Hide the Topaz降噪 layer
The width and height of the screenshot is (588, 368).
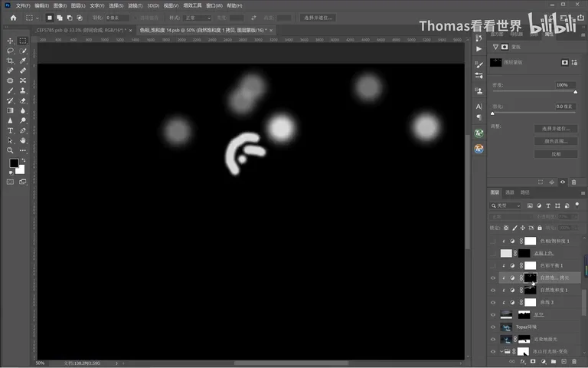coord(493,327)
